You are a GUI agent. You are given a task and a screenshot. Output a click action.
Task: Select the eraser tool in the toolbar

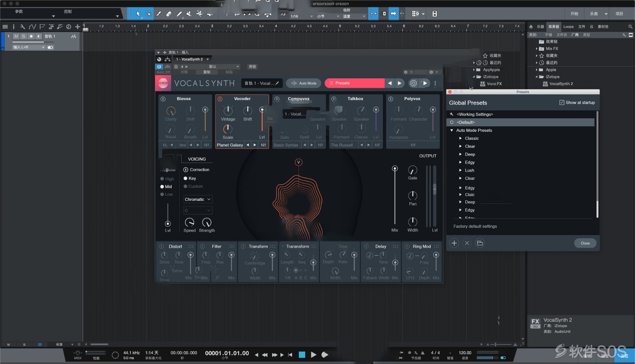pyautogui.click(x=169, y=14)
